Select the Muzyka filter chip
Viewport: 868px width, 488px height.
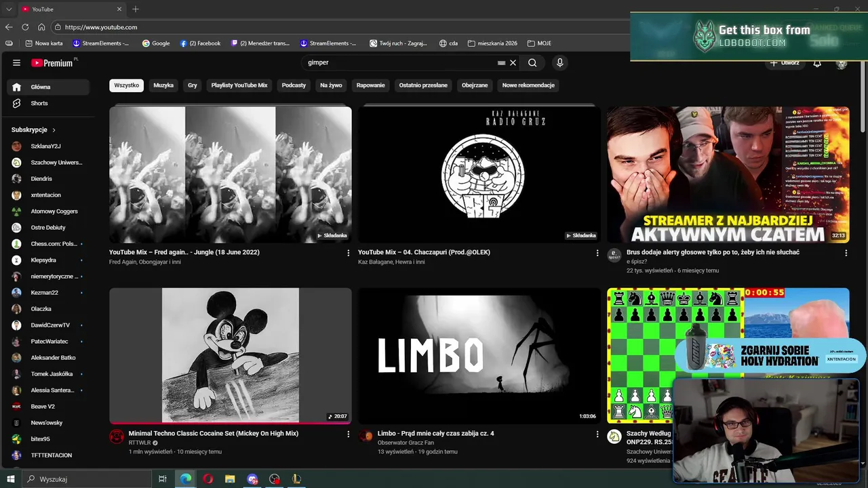tap(163, 85)
